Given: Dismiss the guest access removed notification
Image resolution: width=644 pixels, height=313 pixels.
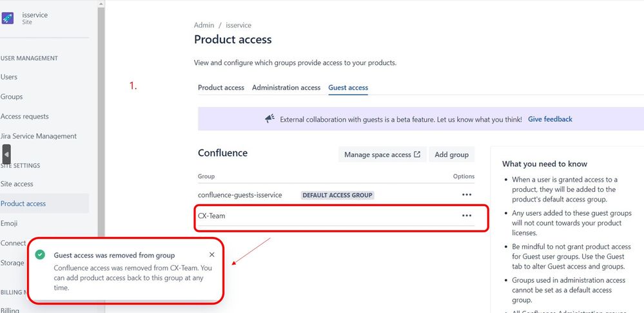Looking at the screenshot, I should pos(211,255).
